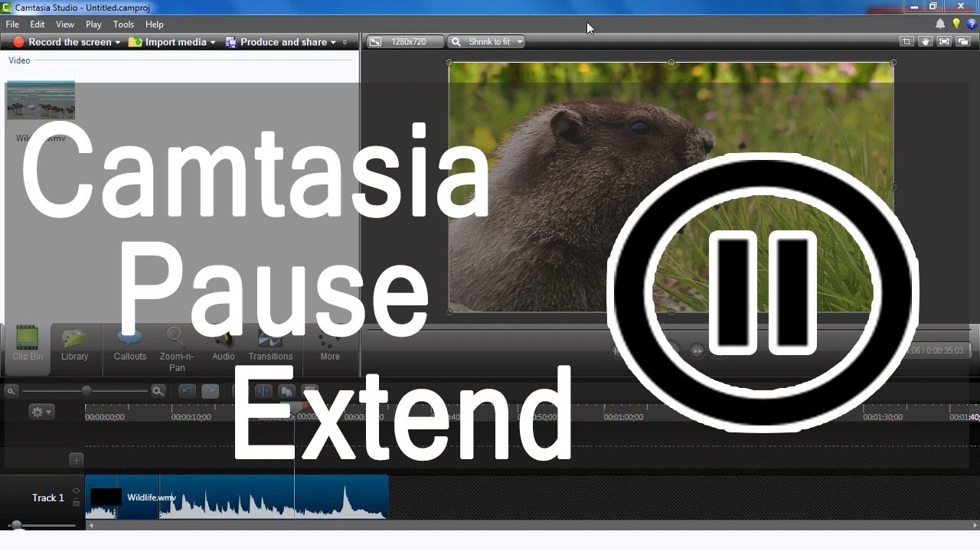Viewport: 980px width, 551px height.
Task: Select the Track 1 label
Action: click(48, 497)
